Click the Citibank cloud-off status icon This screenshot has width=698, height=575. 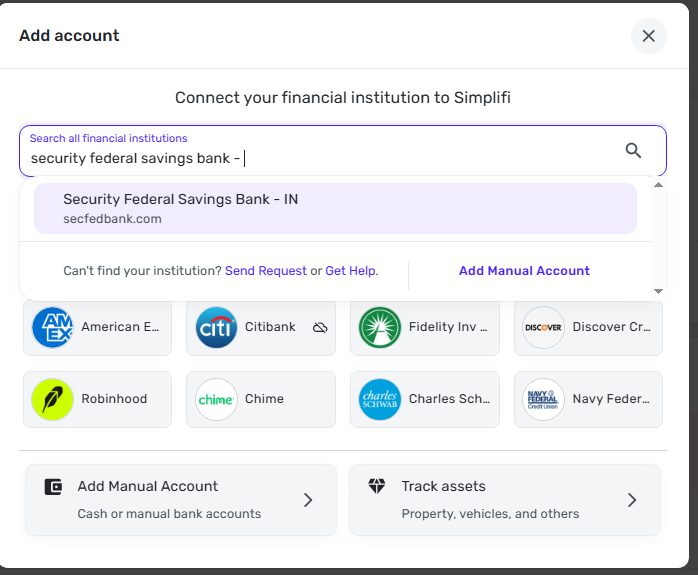[320, 327]
